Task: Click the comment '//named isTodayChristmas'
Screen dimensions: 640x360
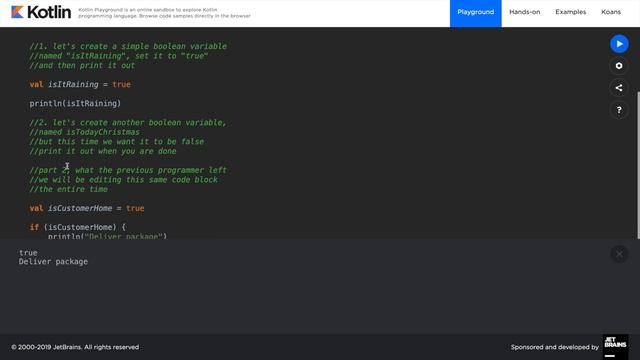Action: coord(84,132)
